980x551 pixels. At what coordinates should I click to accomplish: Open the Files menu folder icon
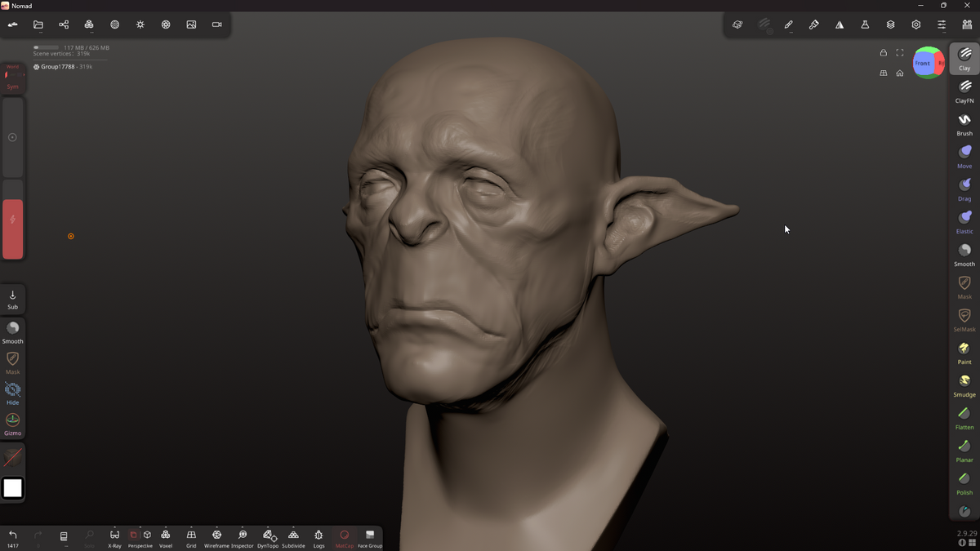[x=38, y=24]
